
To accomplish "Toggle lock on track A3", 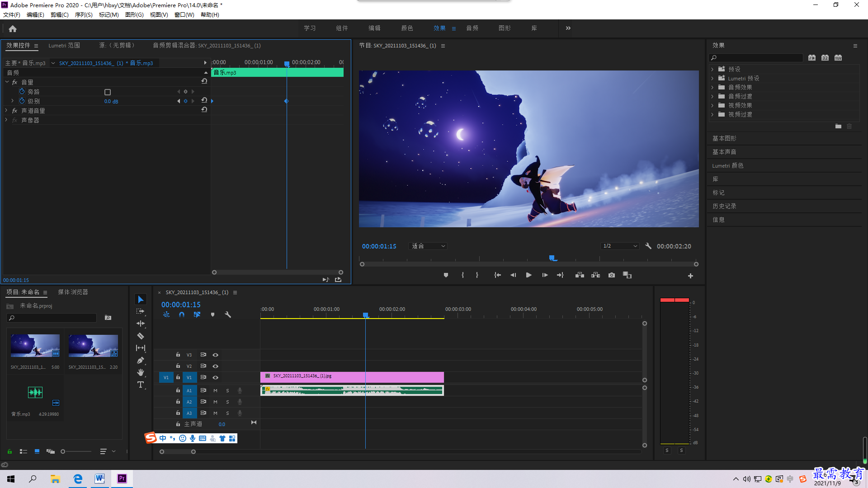I will (178, 413).
